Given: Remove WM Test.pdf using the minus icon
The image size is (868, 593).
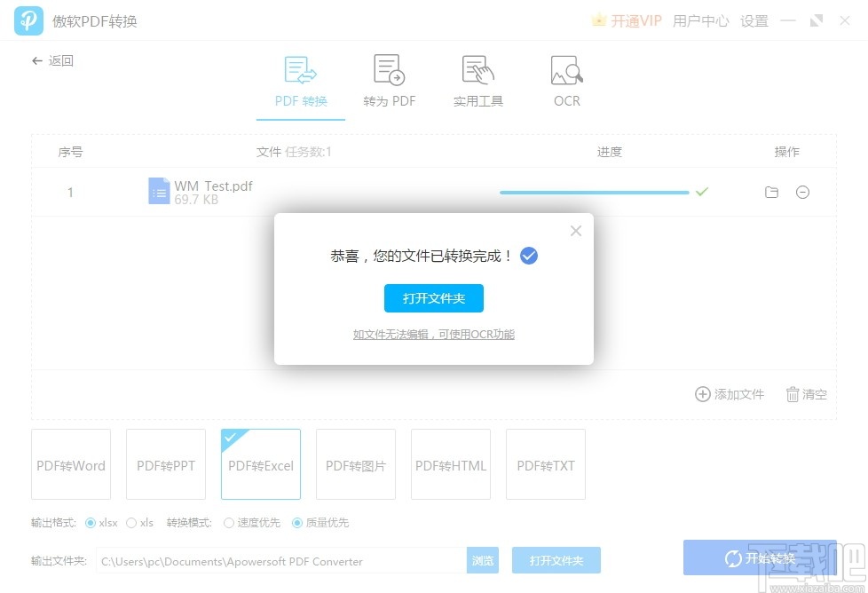Looking at the screenshot, I should (x=803, y=192).
